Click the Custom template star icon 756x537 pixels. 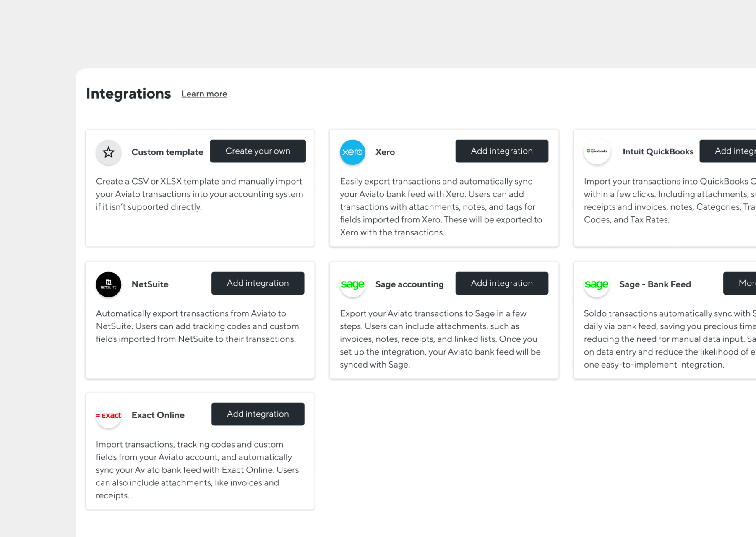pos(109,152)
